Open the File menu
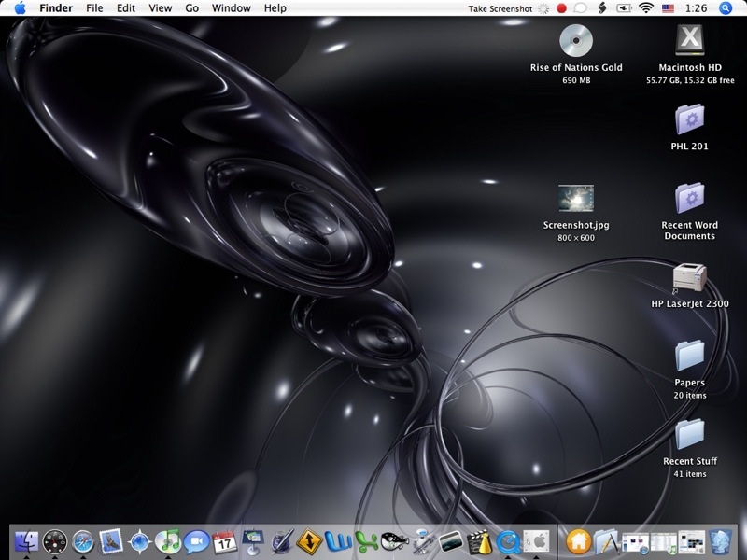Viewport: 747px width, 560px height. tap(94, 8)
